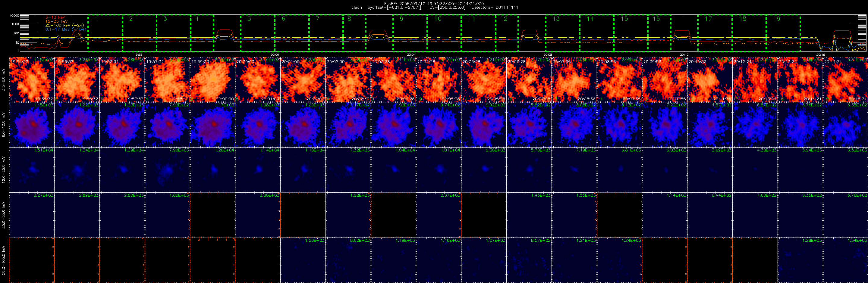Image resolution: width=868 pixels, height=283 pixels.
Task: Open the 25-50 keV image labeled 3.00E+03
Action: pyautogui.click(x=258, y=215)
